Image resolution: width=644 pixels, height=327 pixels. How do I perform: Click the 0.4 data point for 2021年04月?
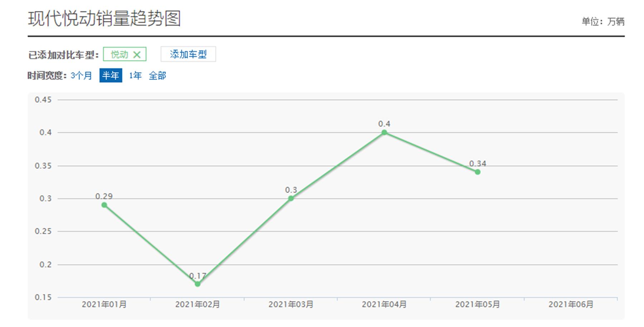(384, 132)
